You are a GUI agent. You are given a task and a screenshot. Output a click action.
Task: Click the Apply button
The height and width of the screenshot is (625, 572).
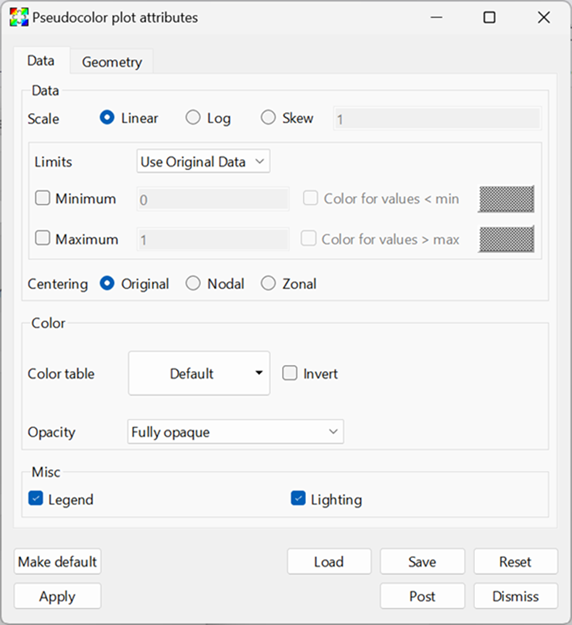(x=57, y=596)
